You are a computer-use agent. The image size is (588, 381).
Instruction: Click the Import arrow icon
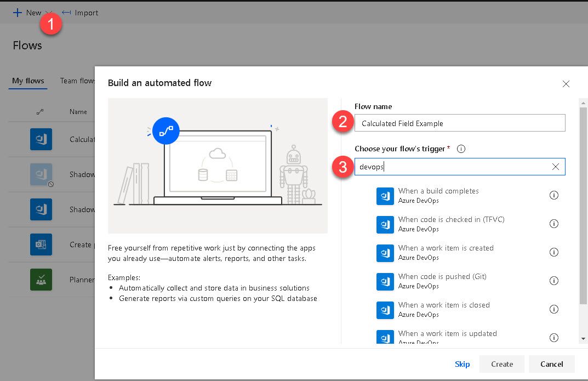tap(66, 13)
